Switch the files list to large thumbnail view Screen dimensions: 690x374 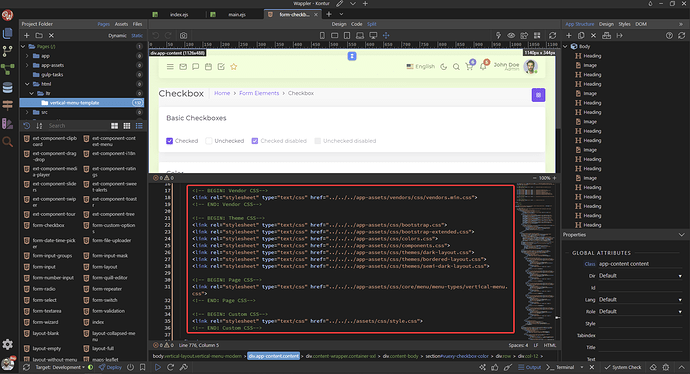[x=114, y=126]
